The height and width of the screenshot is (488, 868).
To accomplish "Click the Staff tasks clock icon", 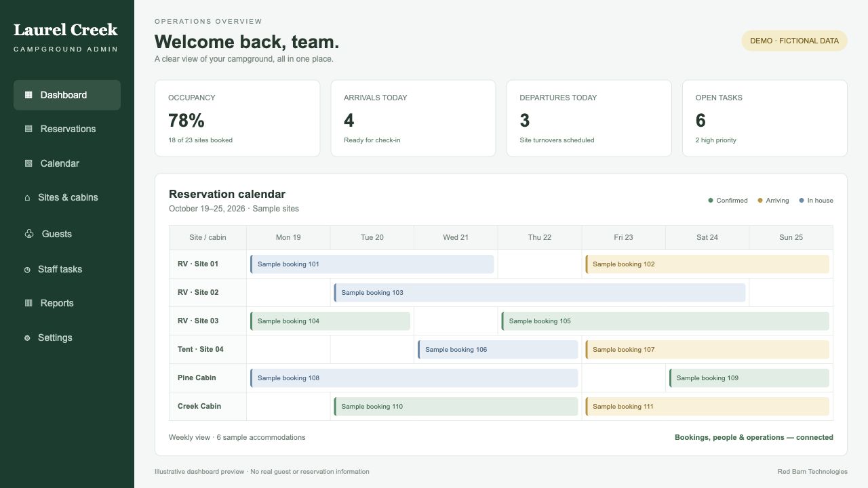I will pyautogui.click(x=27, y=270).
